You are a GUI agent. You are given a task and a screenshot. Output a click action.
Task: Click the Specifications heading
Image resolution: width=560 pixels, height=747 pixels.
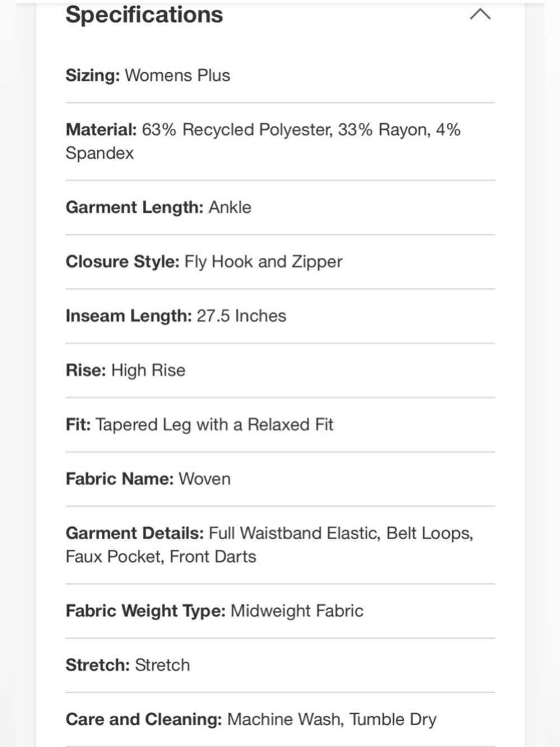click(x=144, y=15)
